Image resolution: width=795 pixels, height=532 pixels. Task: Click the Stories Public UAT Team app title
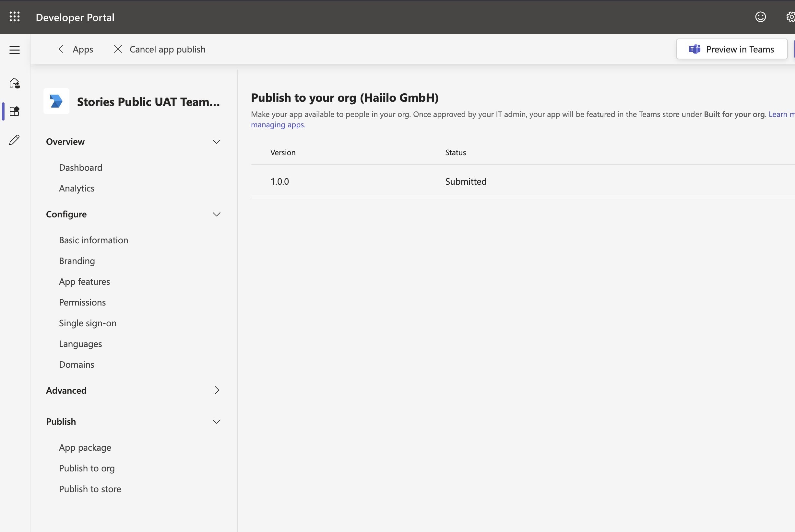(148, 101)
